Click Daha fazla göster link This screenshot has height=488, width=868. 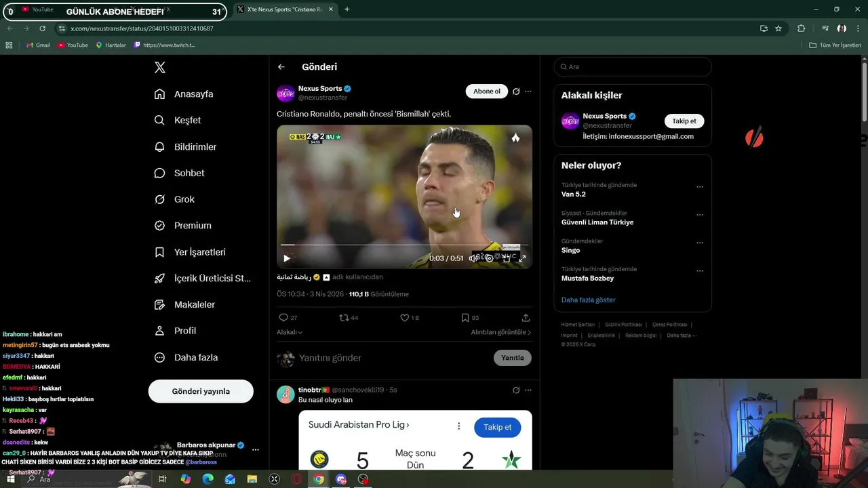point(589,300)
